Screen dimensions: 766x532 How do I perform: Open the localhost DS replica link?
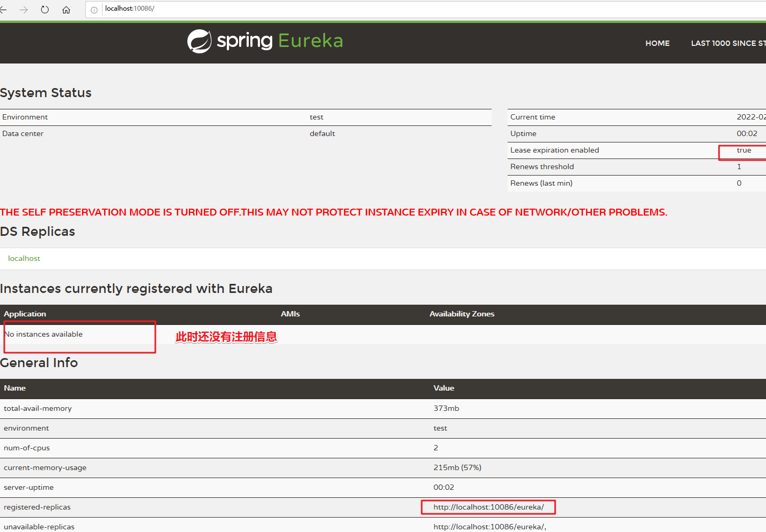point(24,258)
